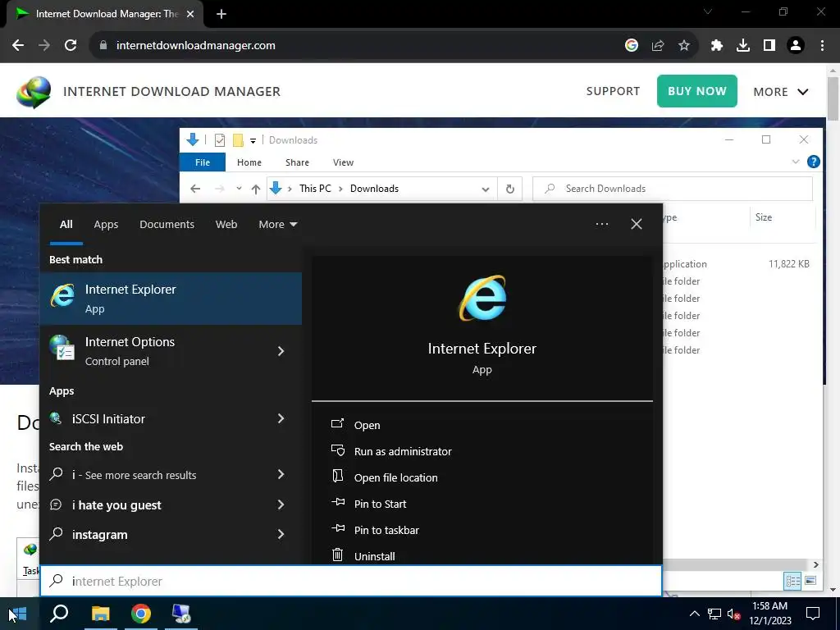Click the muted volume tray icon
This screenshot has width=840, height=630.
tap(734, 614)
